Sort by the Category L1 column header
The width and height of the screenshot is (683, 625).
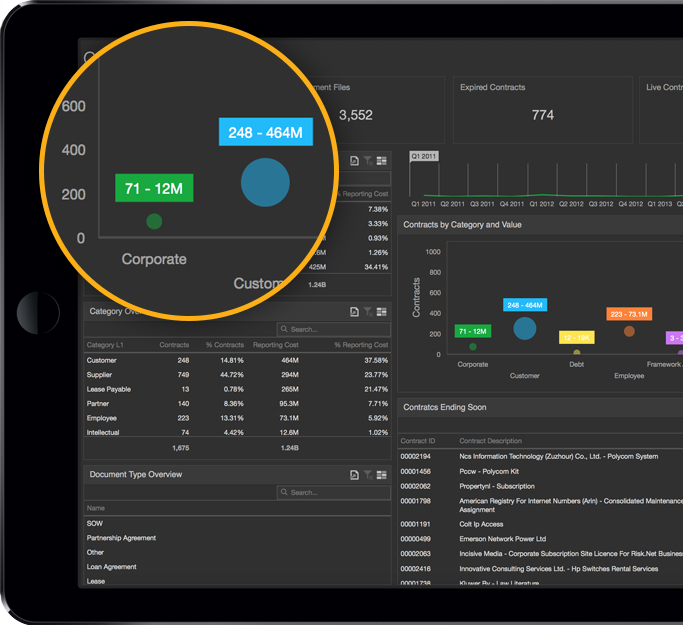click(105, 345)
